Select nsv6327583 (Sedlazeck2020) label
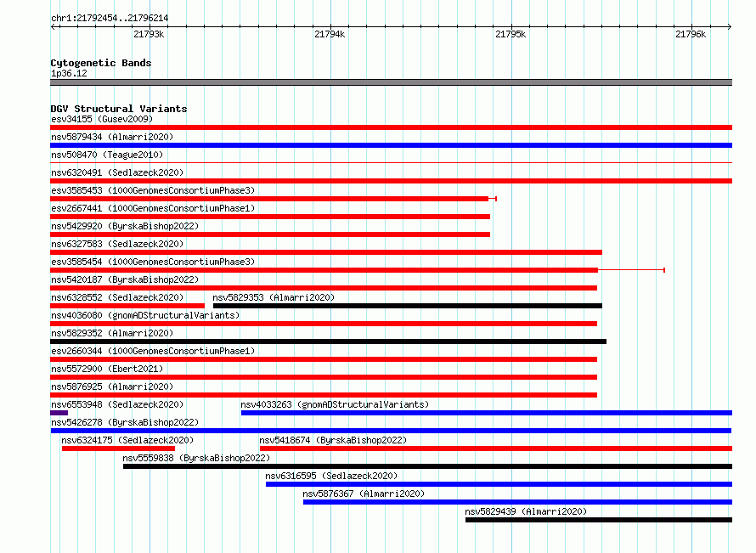The image size is (756, 553). click(x=117, y=244)
